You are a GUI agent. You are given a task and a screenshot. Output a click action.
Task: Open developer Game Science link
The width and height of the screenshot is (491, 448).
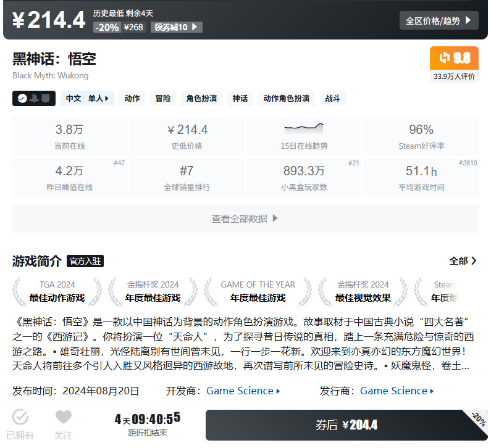pos(243,391)
